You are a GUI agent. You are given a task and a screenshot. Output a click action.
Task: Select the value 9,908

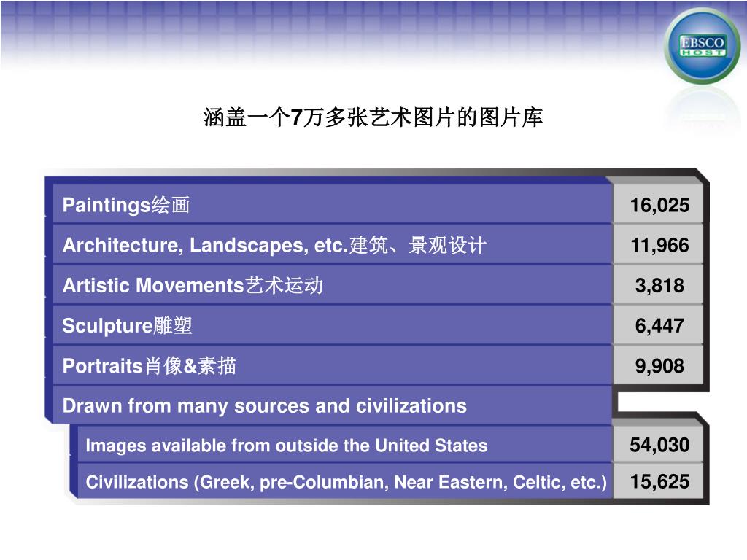click(x=659, y=366)
